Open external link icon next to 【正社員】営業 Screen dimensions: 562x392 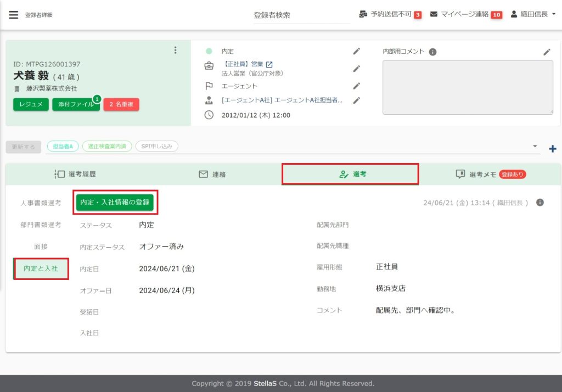click(269, 65)
